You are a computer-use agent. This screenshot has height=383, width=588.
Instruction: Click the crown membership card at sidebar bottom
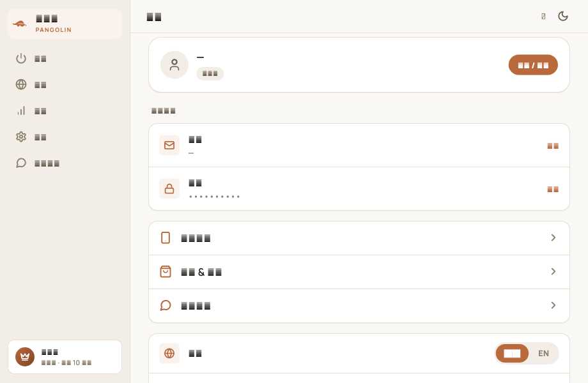[65, 357]
